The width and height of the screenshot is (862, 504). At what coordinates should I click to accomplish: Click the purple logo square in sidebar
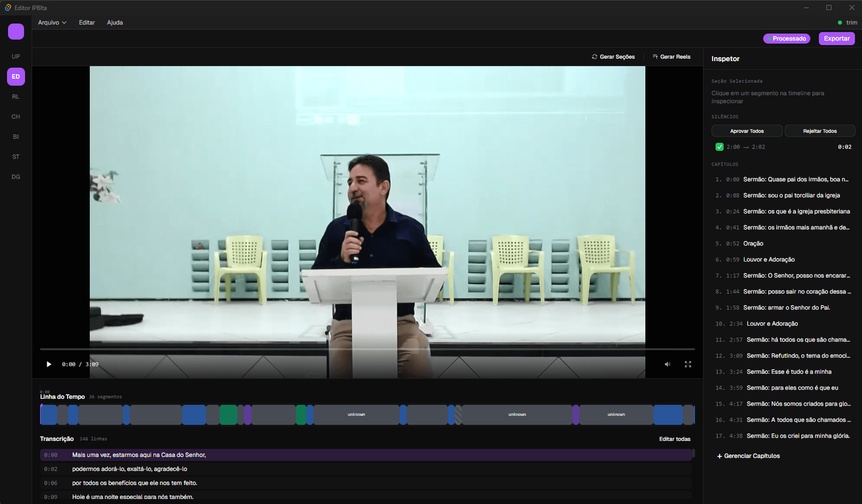[x=16, y=32]
